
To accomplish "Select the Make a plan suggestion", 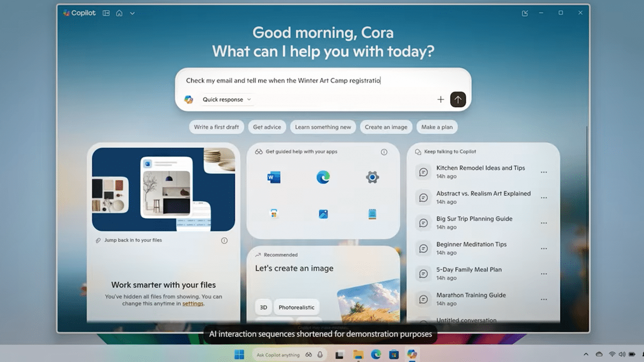I will (x=436, y=127).
